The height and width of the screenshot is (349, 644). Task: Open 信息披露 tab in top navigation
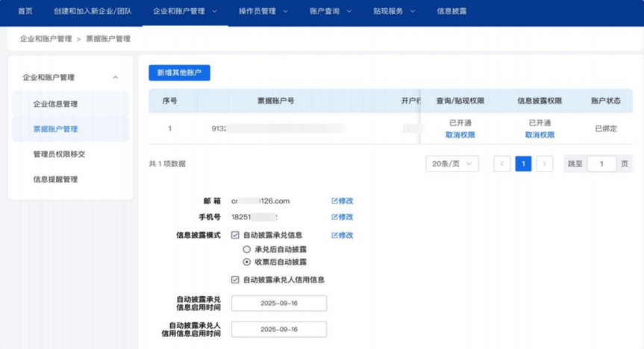tap(451, 12)
